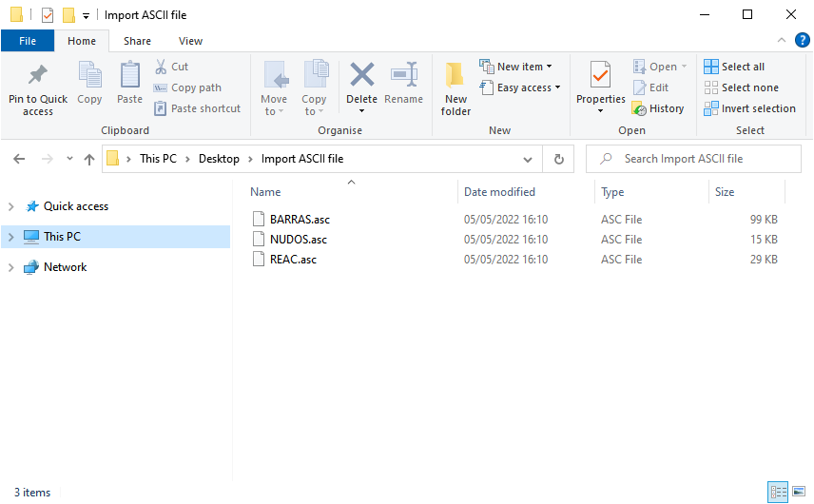Go up one folder level
This screenshot has height=504, width=814.
89,159
